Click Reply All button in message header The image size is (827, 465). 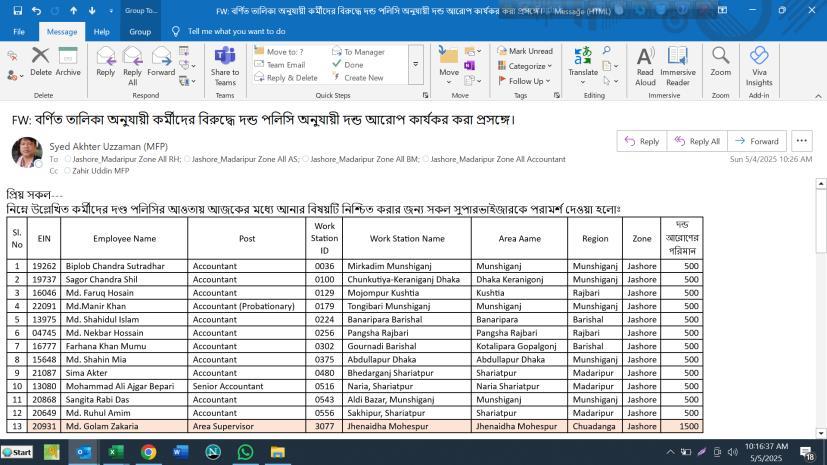(x=697, y=141)
